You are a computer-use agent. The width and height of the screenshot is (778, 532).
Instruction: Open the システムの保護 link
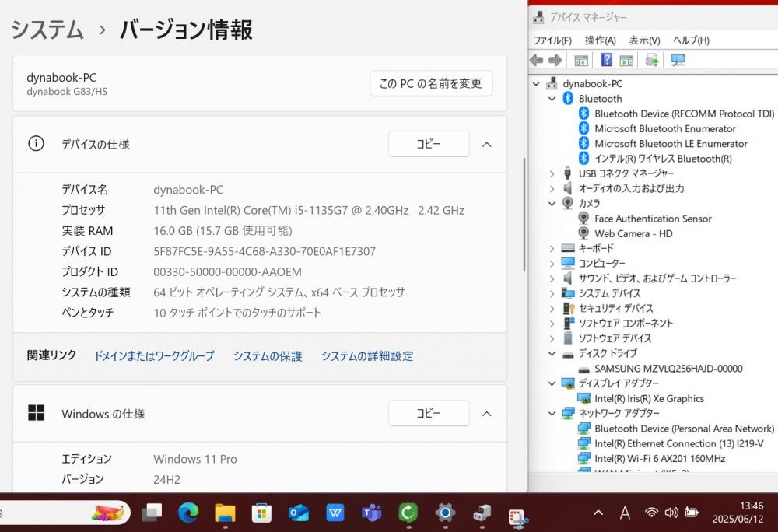pyautogui.click(x=268, y=356)
